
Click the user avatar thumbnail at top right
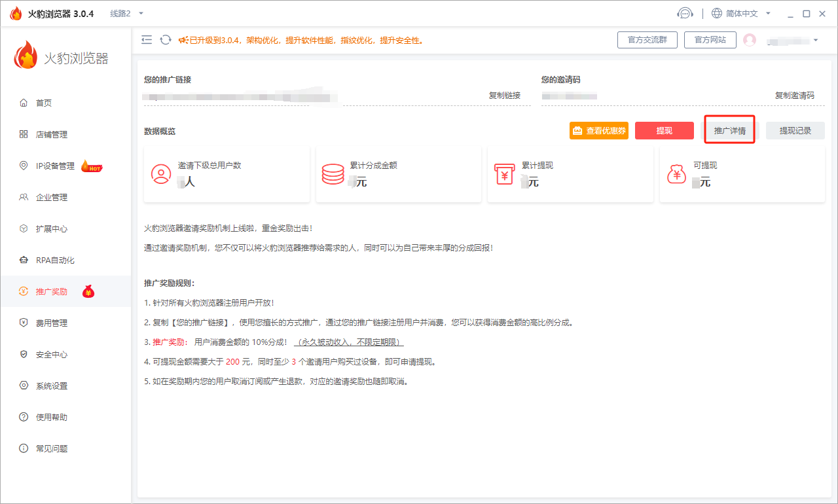pos(749,39)
